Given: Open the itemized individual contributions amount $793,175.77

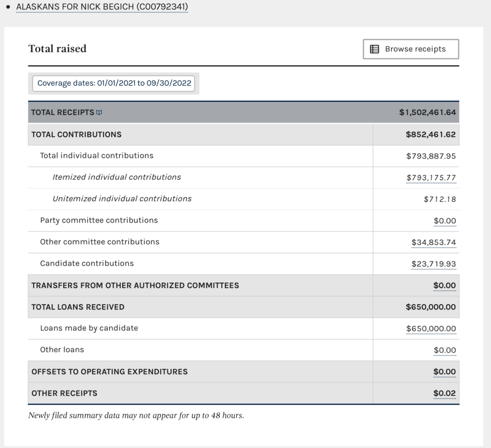Looking at the screenshot, I should 431,177.
